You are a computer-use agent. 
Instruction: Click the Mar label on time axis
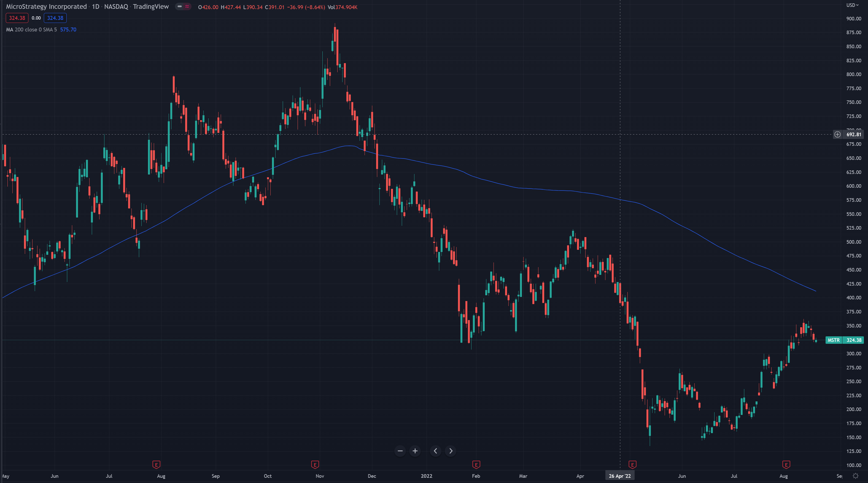click(x=523, y=476)
